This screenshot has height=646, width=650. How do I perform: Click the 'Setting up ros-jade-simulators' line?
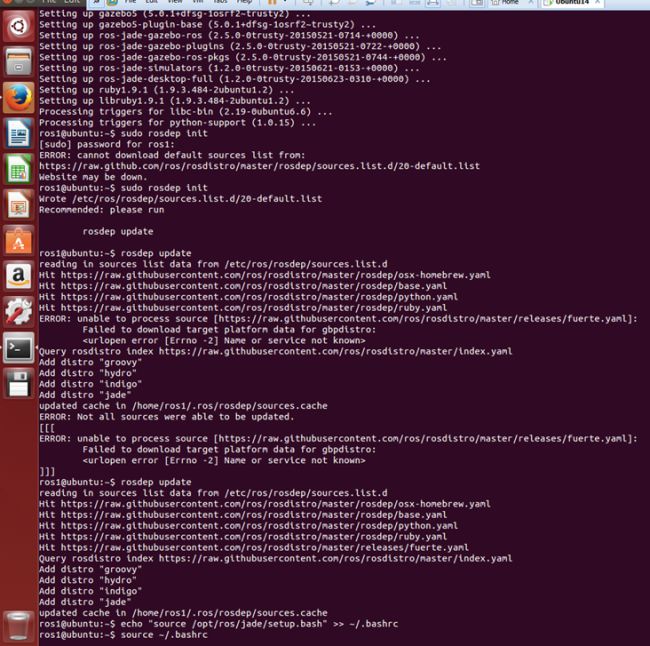tap(229, 68)
